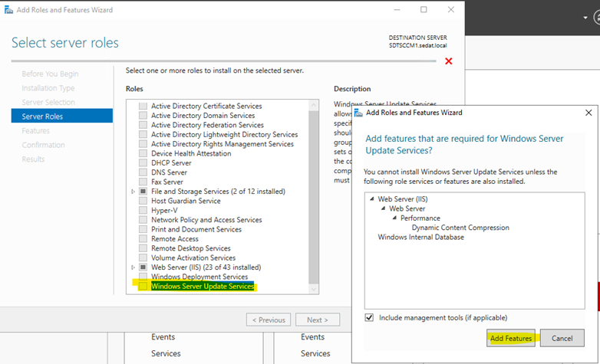Maximize the main wizard window
Screen dimensions: 600x364
(424, 9)
